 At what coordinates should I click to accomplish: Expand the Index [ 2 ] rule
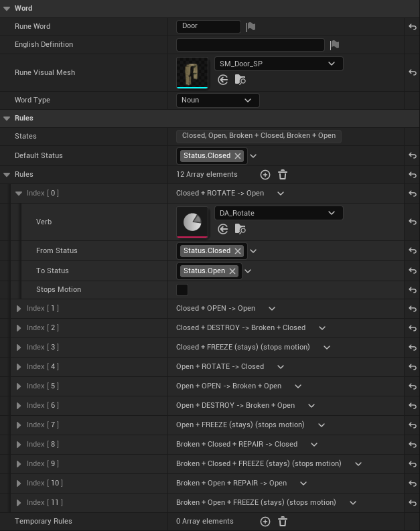click(19, 328)
